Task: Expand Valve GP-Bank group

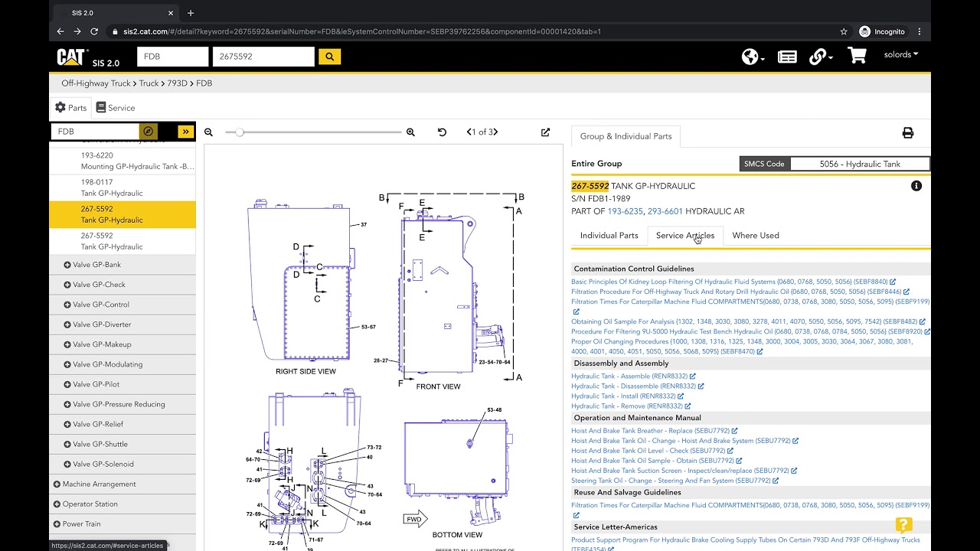Action: 67,265
